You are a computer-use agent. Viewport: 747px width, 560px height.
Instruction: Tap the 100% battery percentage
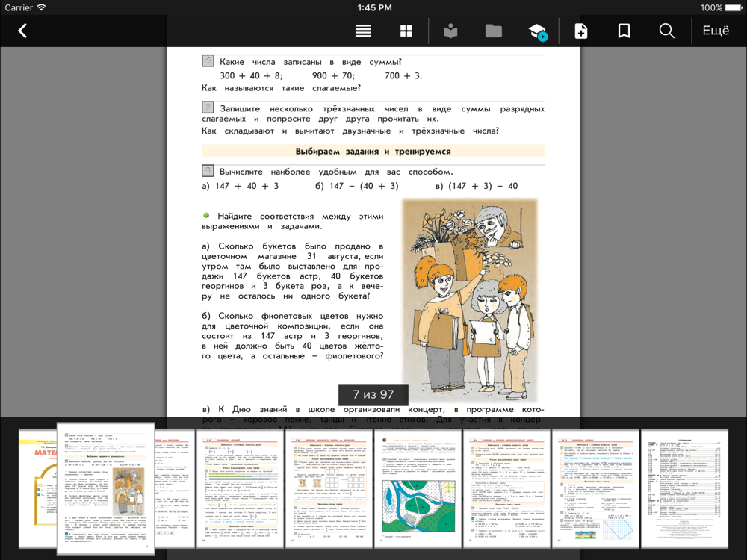click(711, 7)
